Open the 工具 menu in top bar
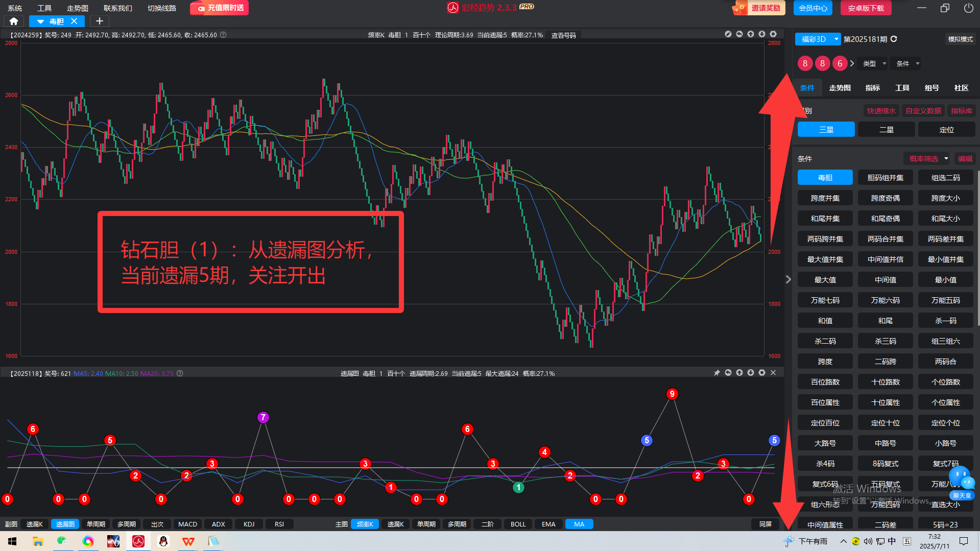Viewport: 980px width, 551px height. point(44,8)
